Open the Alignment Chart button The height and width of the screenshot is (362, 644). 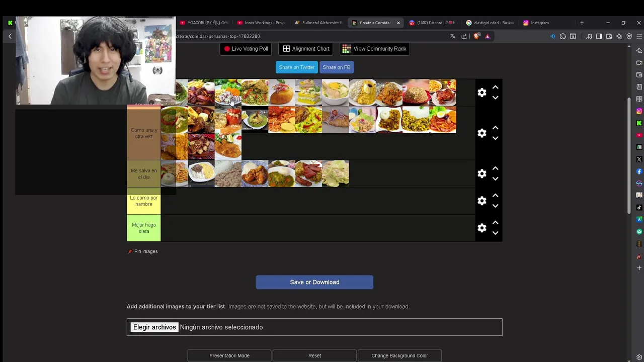(306, 49)
